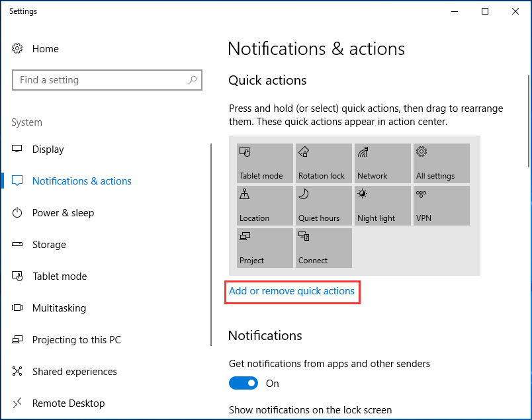
Task: Turn off notifications from apps toggle
Action: [244, 383]
